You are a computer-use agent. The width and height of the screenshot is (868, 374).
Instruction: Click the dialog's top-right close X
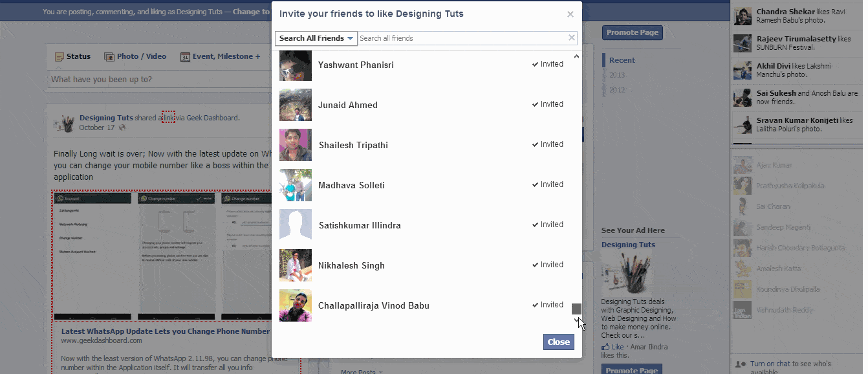(570, 14)
